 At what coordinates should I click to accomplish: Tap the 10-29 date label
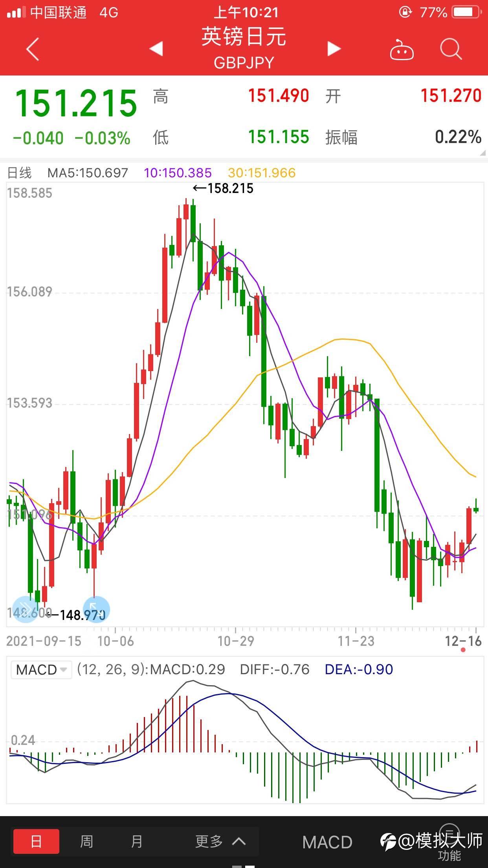click(236, 641)
